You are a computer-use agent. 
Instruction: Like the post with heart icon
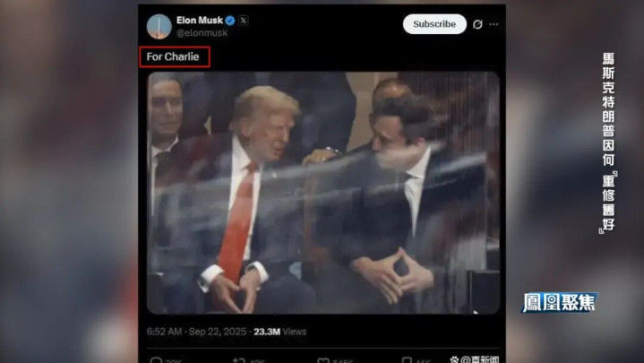coord(323,360)
